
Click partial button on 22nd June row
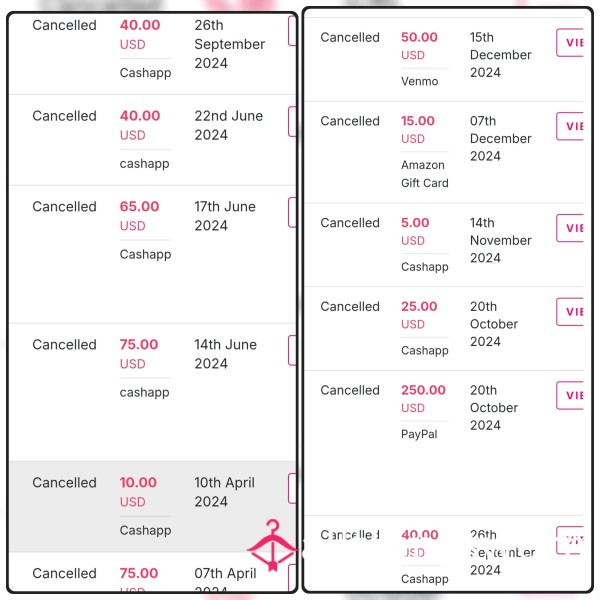[292, 121]
